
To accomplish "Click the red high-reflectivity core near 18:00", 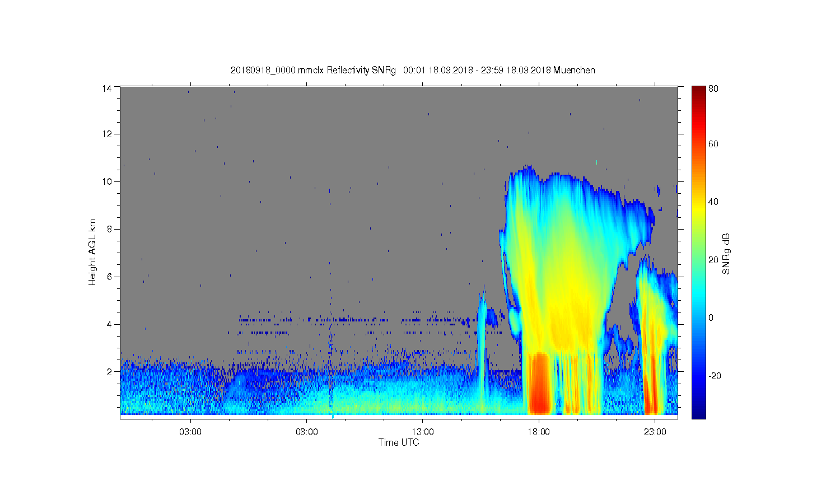I will pyautogui.click(x=540, y=384).
